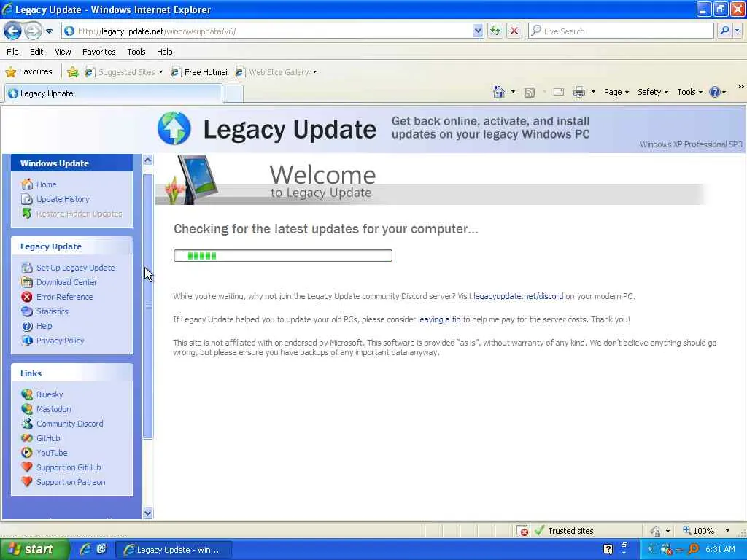747x560 pixels.
Task: Click the Live Search box
Action: (x=621, y=31)
